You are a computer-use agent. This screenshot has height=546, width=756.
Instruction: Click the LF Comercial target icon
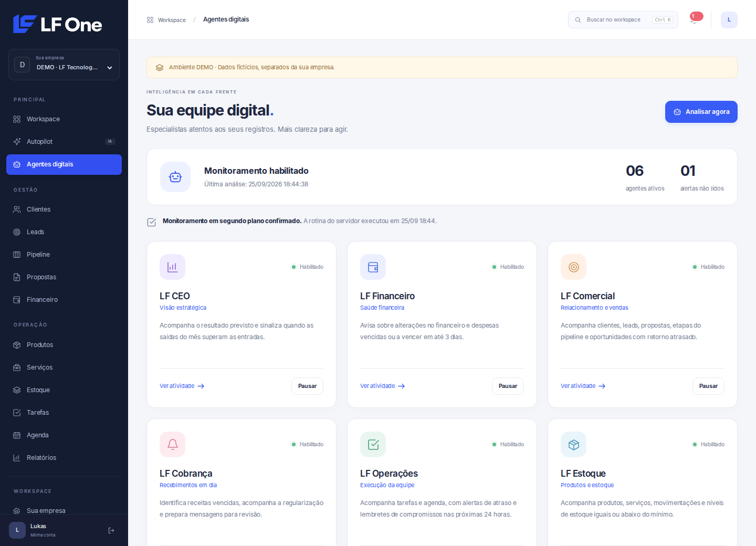573,267
